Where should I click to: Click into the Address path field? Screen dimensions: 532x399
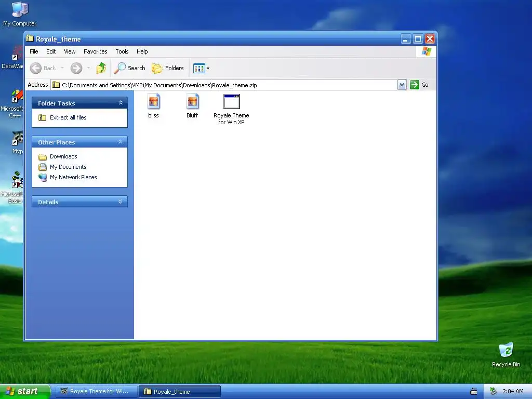click(224, 85)
